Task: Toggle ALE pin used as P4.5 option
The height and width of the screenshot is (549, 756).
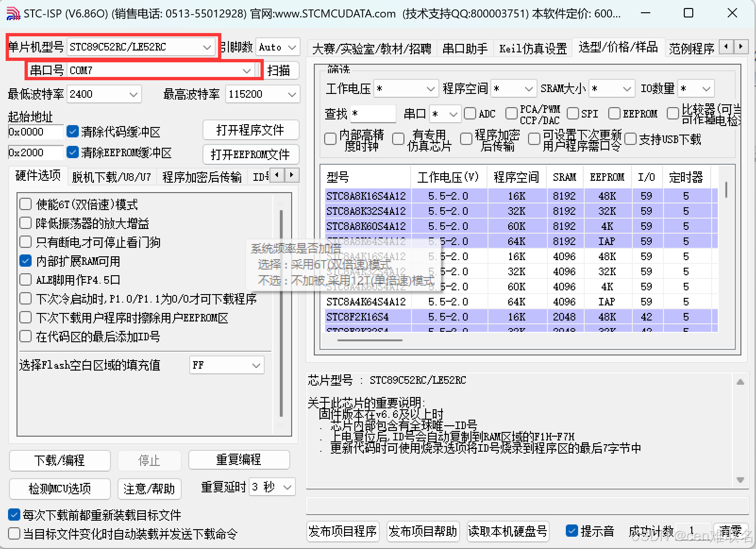Action: (25, 279)
